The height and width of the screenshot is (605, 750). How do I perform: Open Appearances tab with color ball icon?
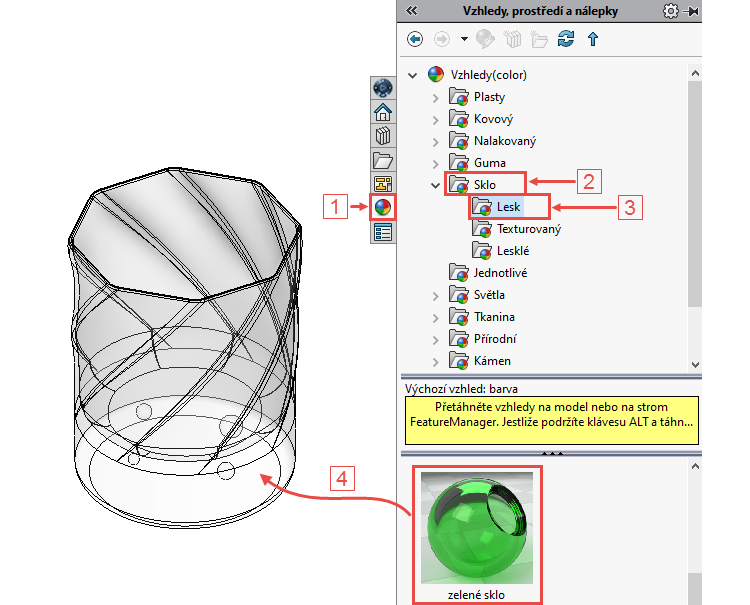tap(383, 208)
